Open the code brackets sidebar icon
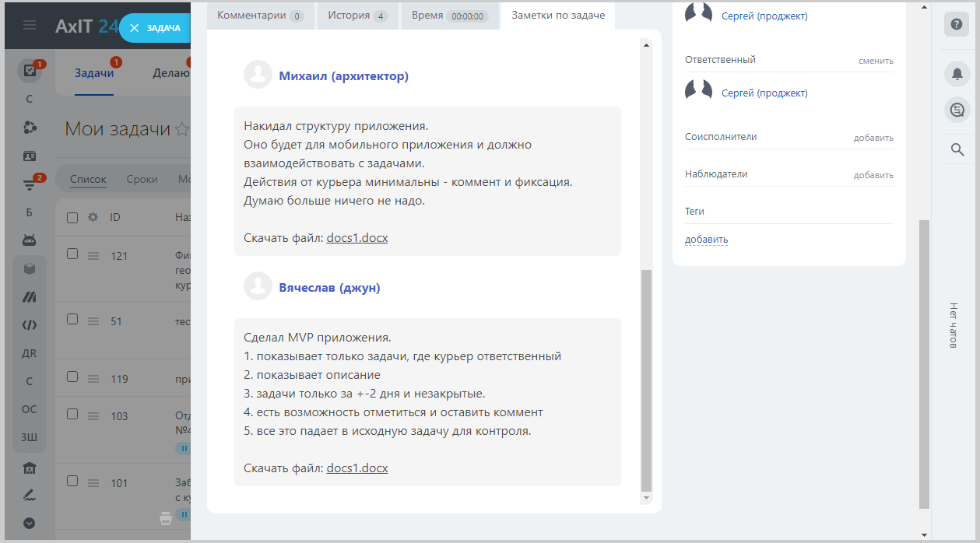This screenshot has height=543, width=980. coord(30,325)
